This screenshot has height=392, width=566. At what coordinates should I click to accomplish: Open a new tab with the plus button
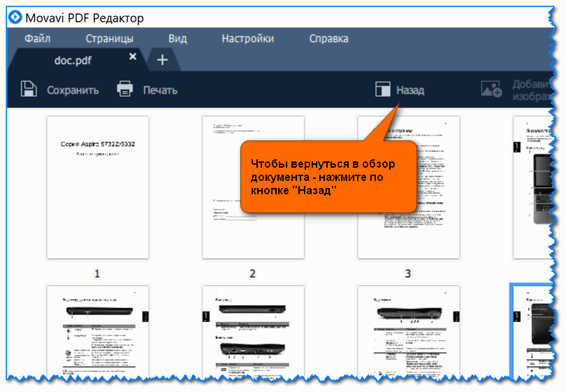[x=162, y=60]
